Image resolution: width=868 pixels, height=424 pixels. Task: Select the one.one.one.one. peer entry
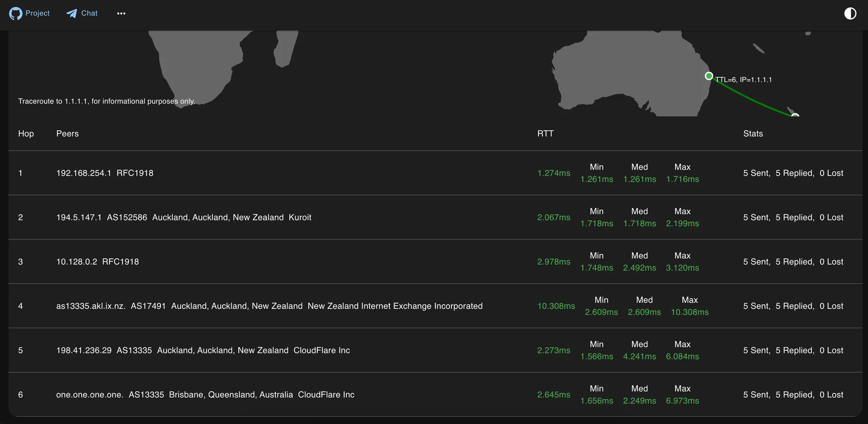(x=89, y=395)
